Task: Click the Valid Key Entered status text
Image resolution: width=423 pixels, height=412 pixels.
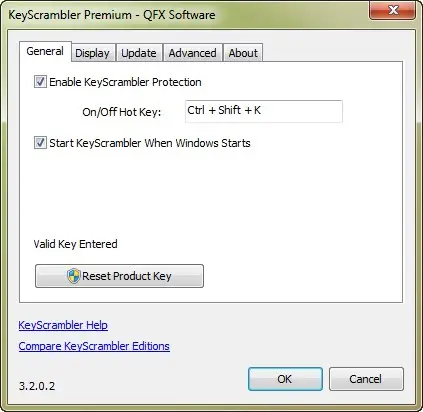Action: point(75,244)
